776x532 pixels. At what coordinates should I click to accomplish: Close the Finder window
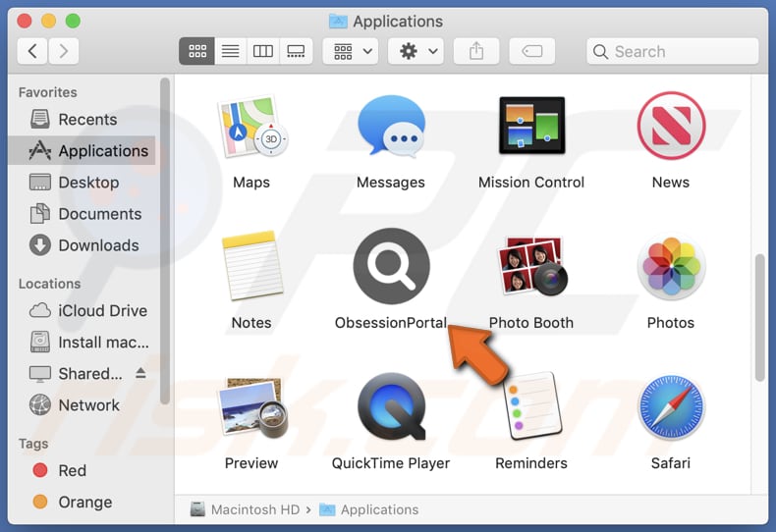click(x=25, y=21)
